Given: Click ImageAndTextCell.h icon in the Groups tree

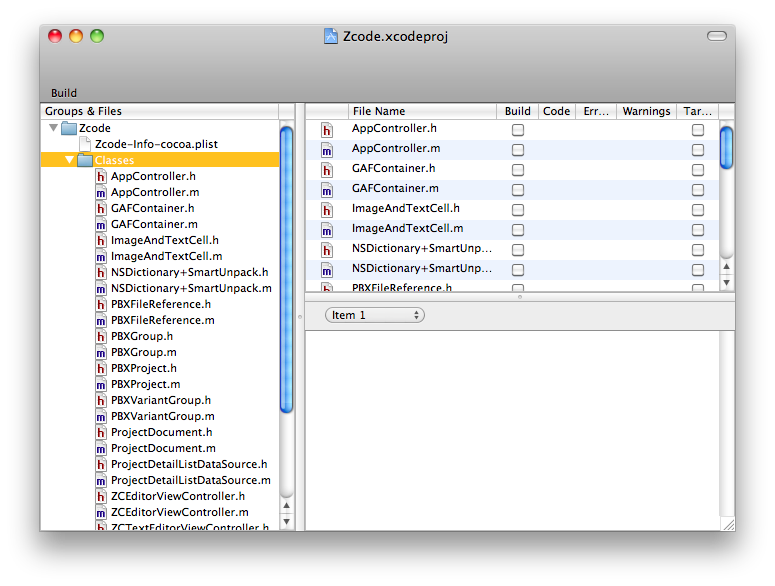Looking at the screenshot, I should tap(101, 240).
